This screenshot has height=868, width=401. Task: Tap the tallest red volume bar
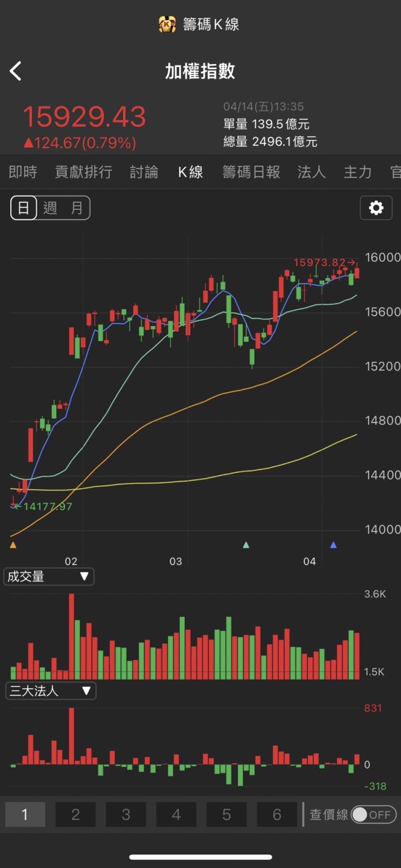click(x=71, y=636)
